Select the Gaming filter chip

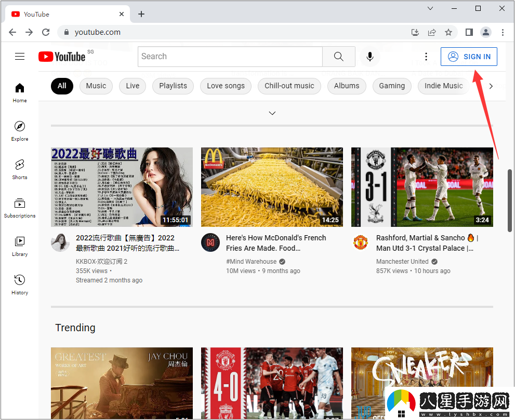click(x=392, y=86)
